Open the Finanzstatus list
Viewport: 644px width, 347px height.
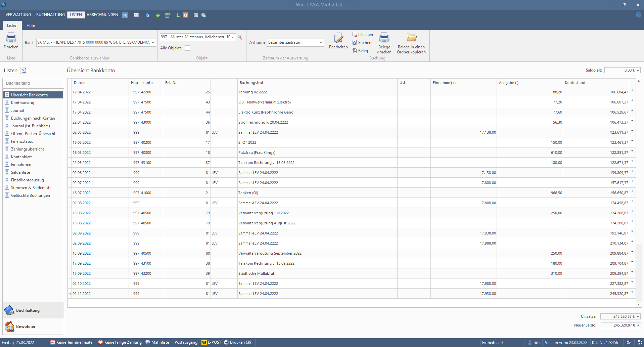[22, 141]
